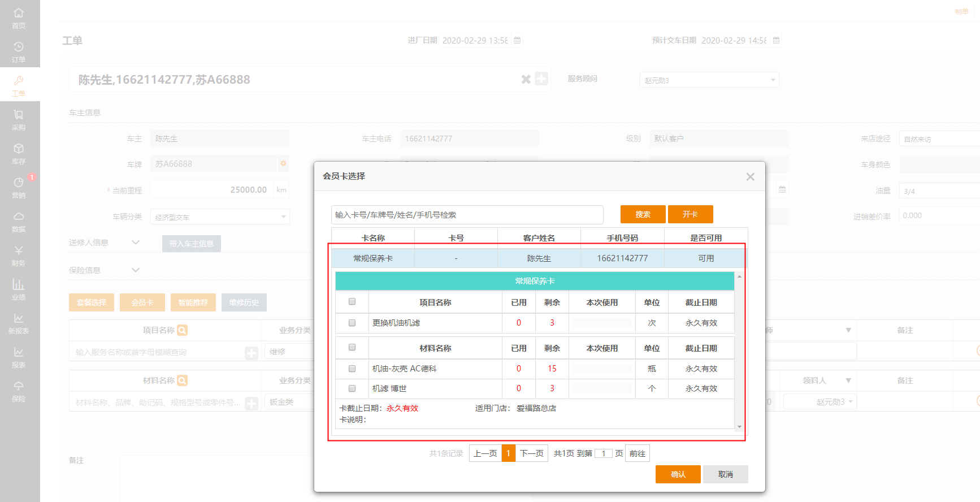Click plus icon in material name input row

251,403
